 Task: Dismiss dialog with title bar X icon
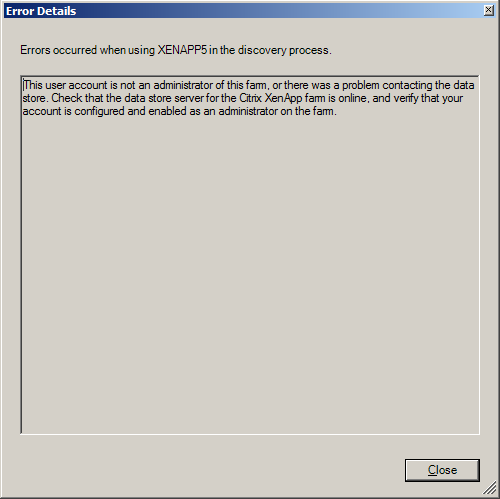(488, 10)
